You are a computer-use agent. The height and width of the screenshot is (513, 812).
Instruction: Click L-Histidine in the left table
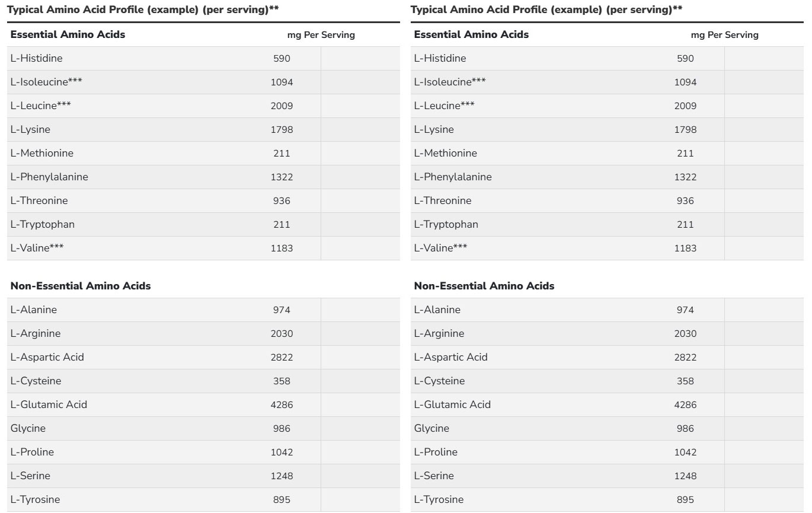[x=36, y=58]
